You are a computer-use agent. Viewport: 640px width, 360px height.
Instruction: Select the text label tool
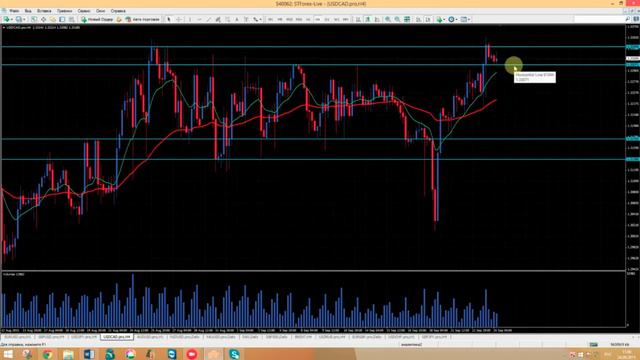point(246,19)
